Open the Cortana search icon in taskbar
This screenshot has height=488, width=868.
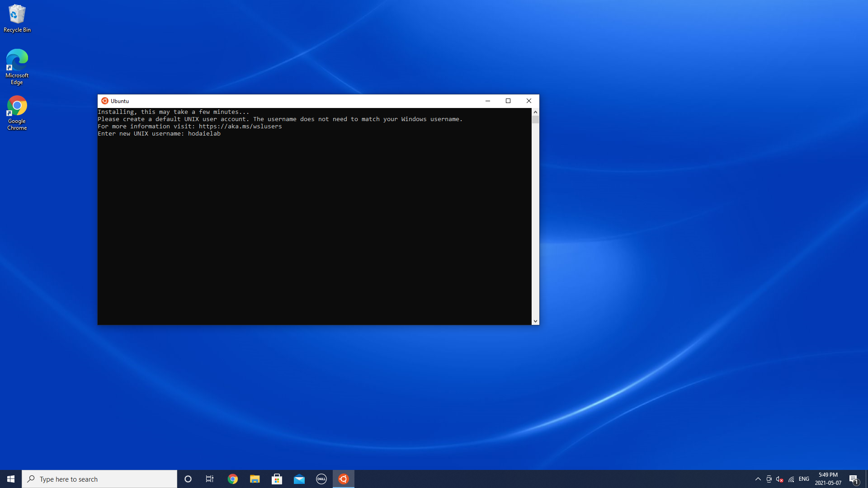(188, 479)
